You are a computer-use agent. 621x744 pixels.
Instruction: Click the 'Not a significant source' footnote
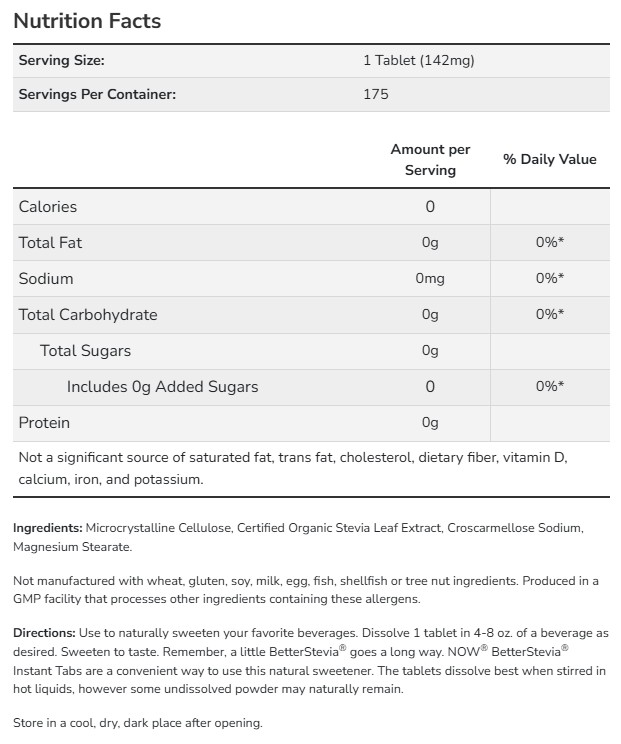click(x=292, y=468)
